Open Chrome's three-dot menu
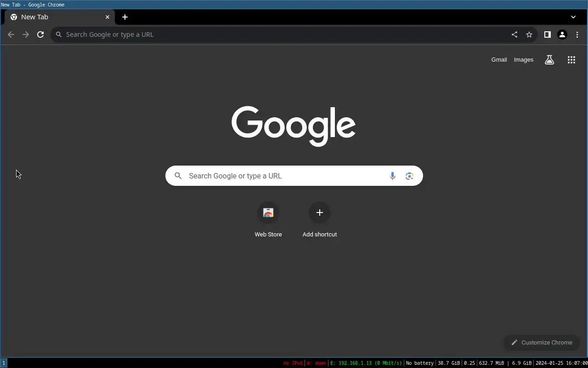Viewport: 588px width, 368px height. tap(577, 34)
